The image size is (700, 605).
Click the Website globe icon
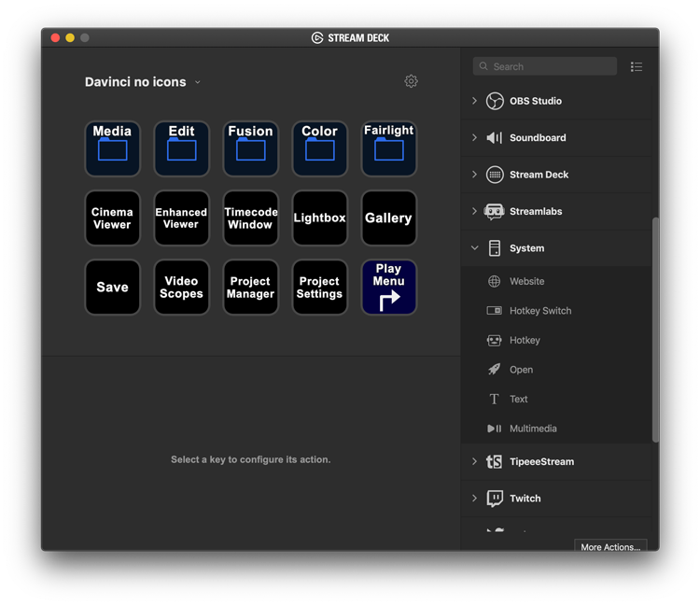pos(494,281)
